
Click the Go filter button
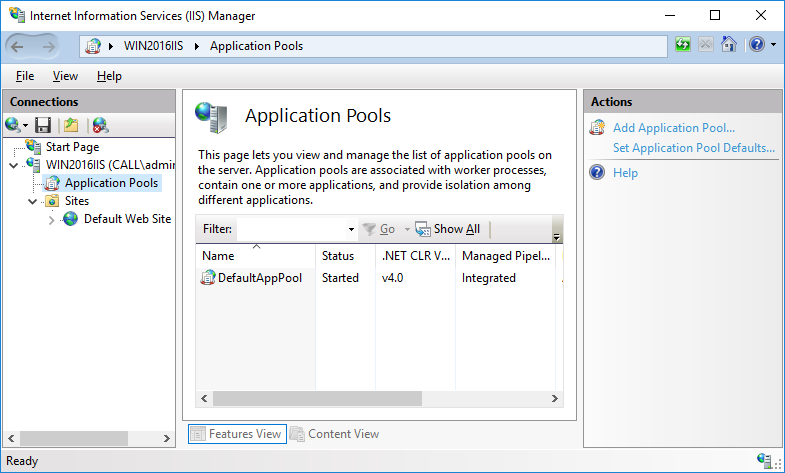(379, 229)
